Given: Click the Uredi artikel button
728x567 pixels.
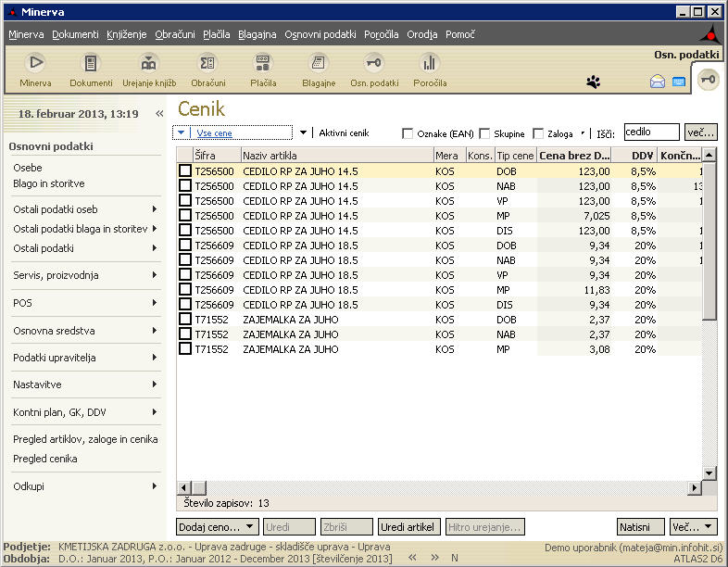Looking at the screenshot, I should [x=408, y=527].
